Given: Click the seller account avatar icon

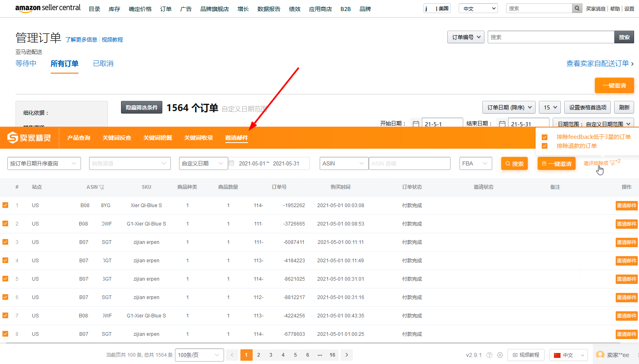Looking at the screenshot, I should coord(600,355).
